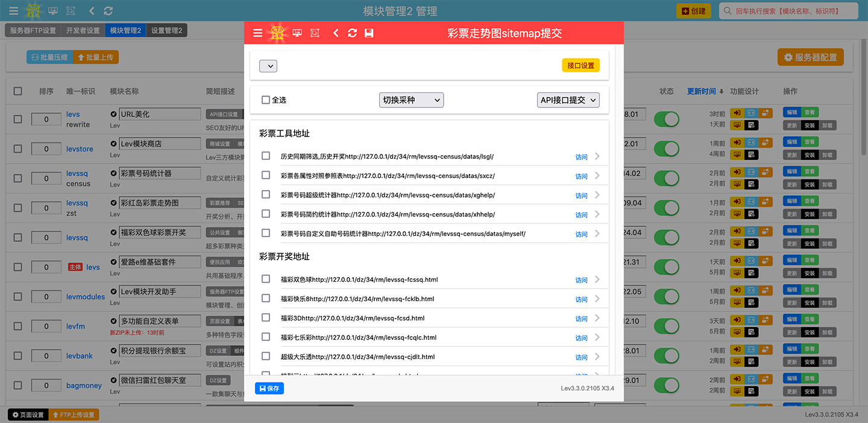Toggle the status switch for the levs rewrite module

[666, 119]
